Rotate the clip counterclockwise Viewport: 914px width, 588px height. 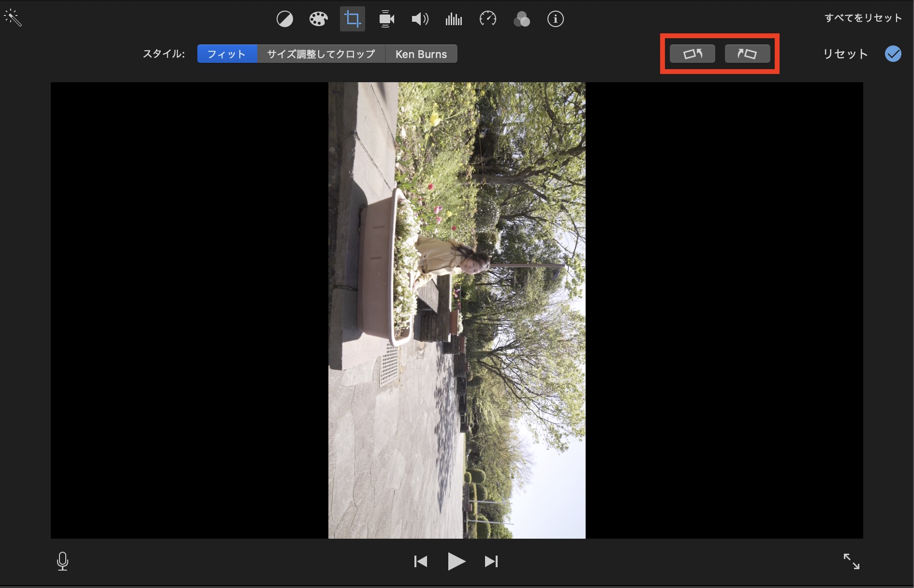point(693,54)
